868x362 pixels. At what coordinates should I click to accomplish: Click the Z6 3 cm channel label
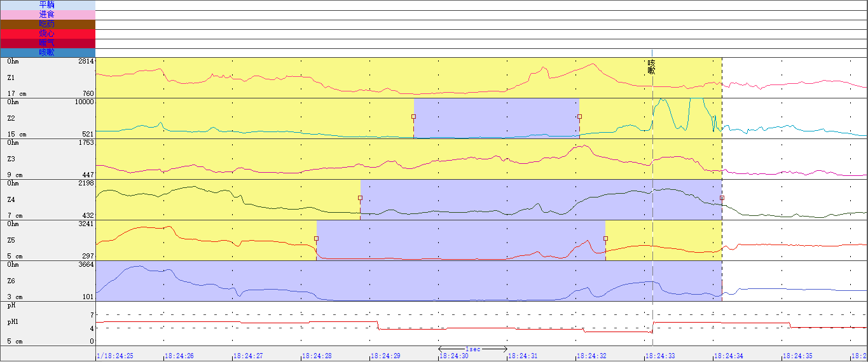pos(11,281)
